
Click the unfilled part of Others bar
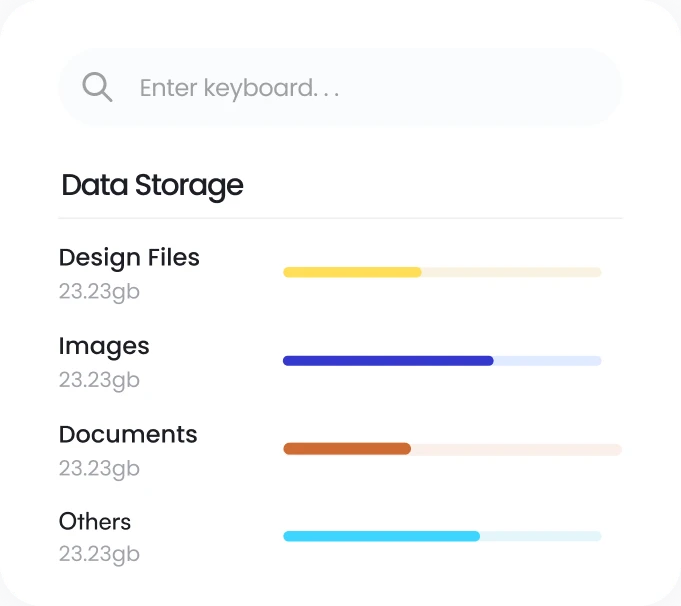point(540,536)
